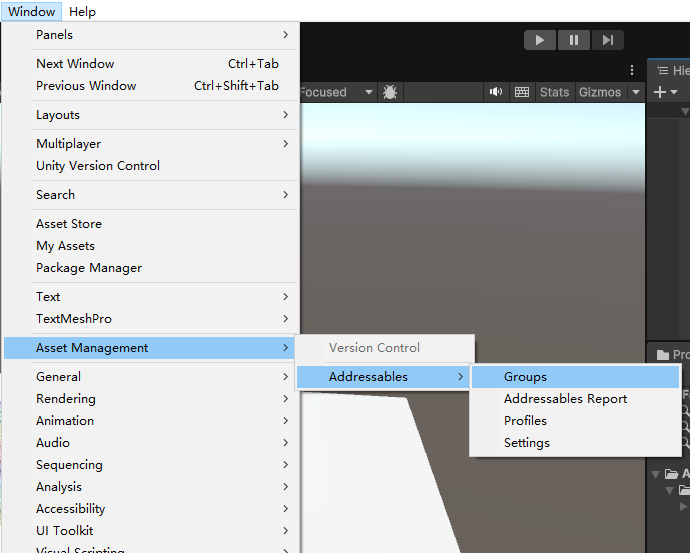Open the Window menu
Screen dimensions: 690x553
[x=31, y=11]
